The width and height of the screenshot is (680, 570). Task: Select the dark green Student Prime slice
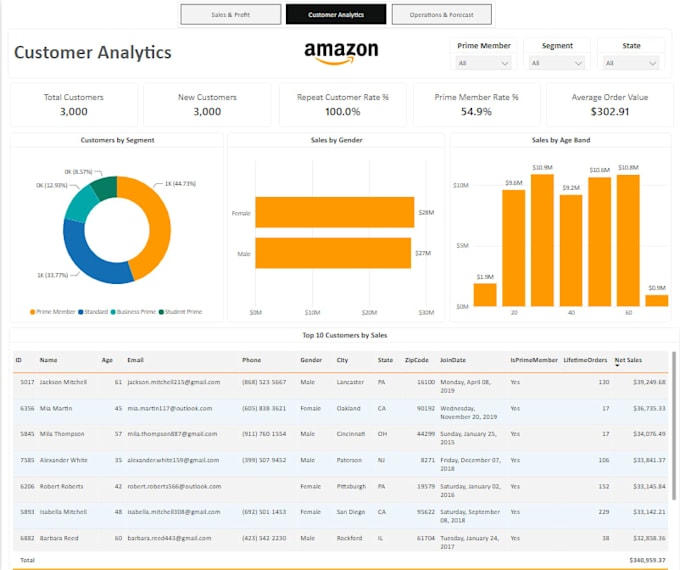(x=105, y=187)
